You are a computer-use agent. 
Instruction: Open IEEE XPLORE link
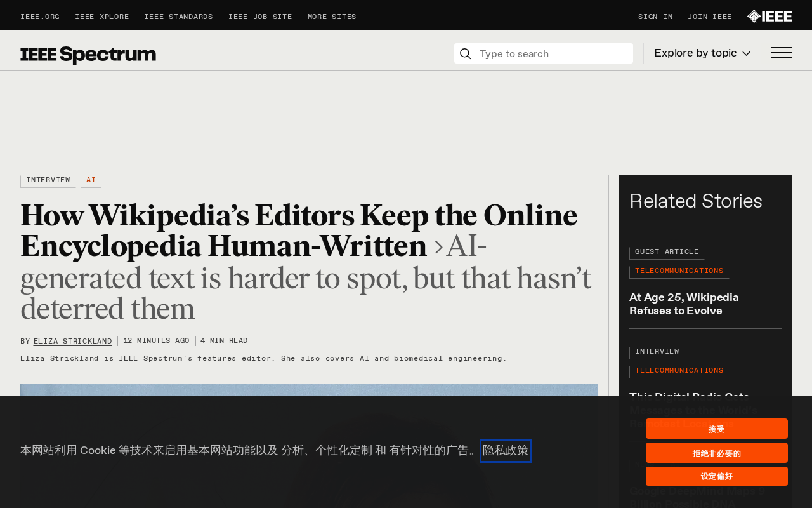[101, 17]
